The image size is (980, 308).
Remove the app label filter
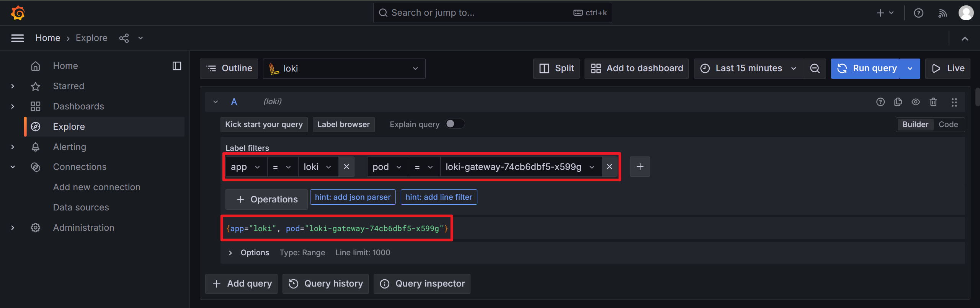pyautogui.click(x=346, y=167)
